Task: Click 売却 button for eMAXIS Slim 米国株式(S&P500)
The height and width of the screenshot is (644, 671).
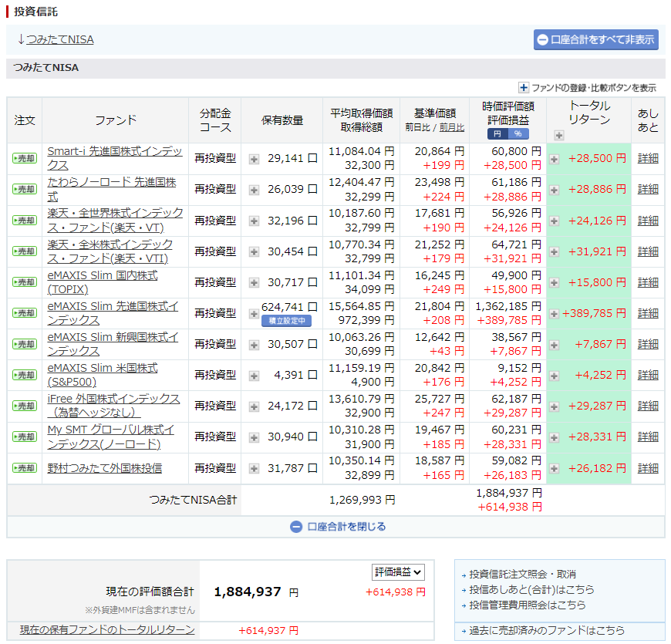Action: click(x=25, y=375)
